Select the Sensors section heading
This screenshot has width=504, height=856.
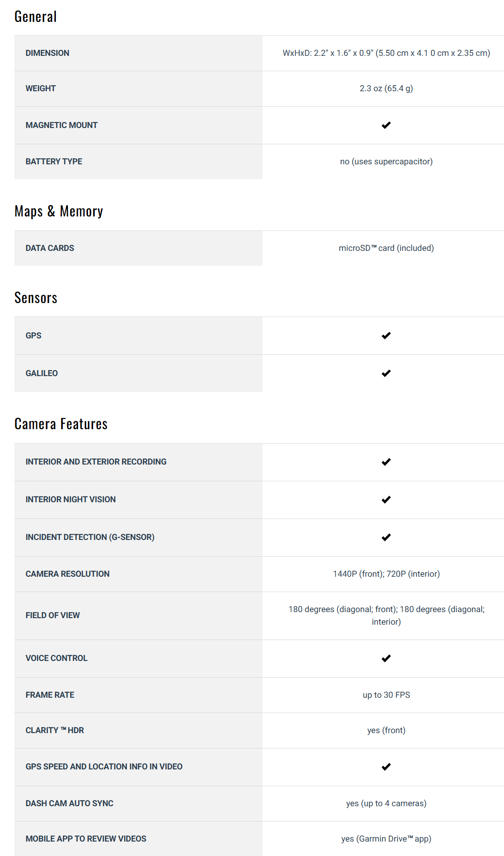(x=36, y=298)
